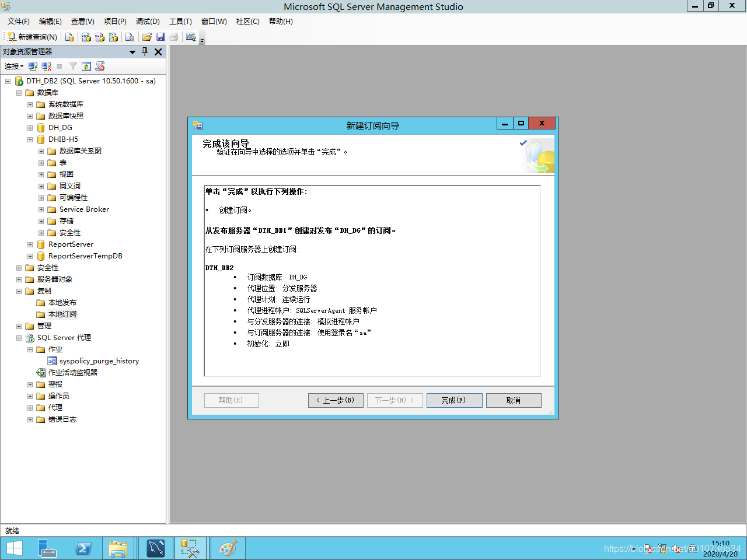
Task: Click the SQL Server Compact query icon
Action: [x=130, y=37]
